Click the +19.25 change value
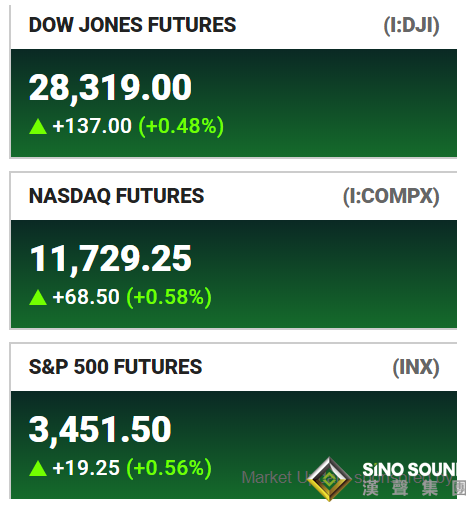 [x=86, y=467]
